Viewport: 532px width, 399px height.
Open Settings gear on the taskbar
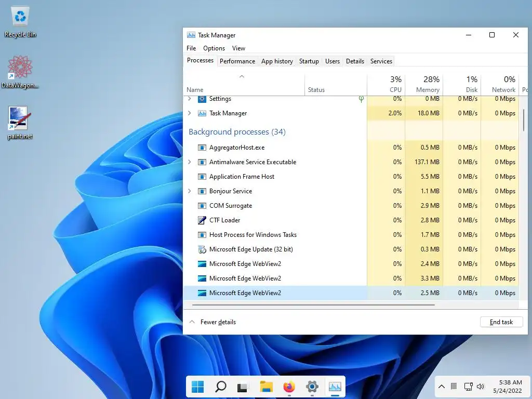point(312,387)
